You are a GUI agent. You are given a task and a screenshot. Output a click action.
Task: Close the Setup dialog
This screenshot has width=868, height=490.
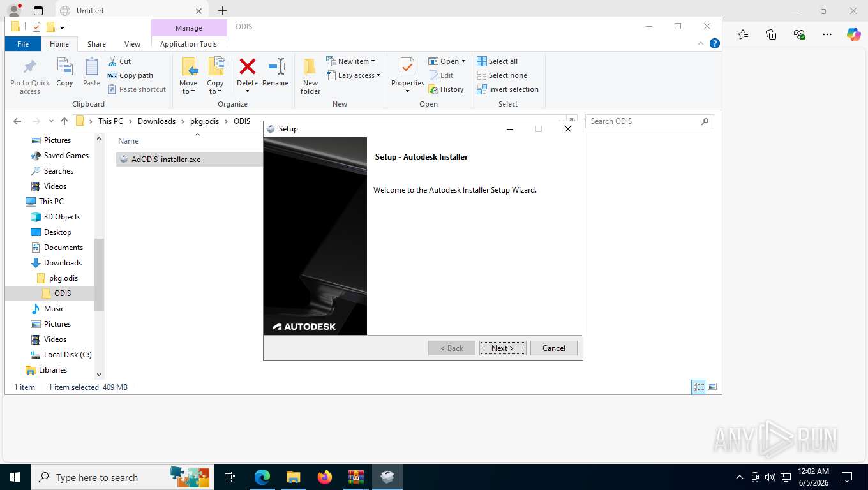pyautogui.click(x=568, y=129)
